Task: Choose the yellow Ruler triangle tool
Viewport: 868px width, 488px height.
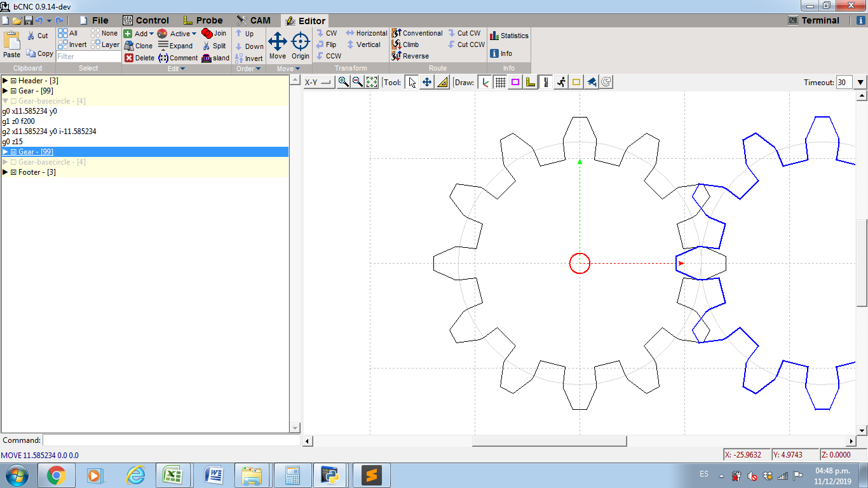Action: click(442, 82)
